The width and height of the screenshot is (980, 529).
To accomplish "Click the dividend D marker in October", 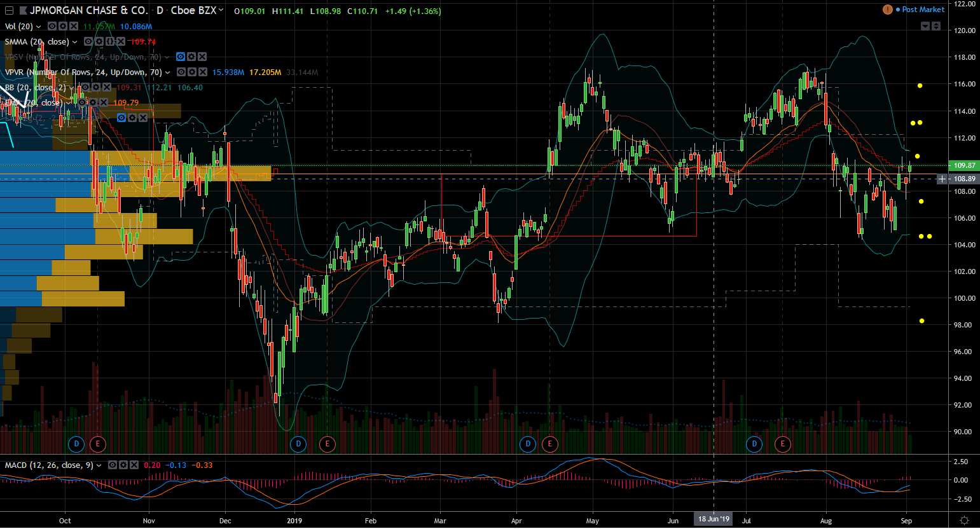I will [76, 444].
